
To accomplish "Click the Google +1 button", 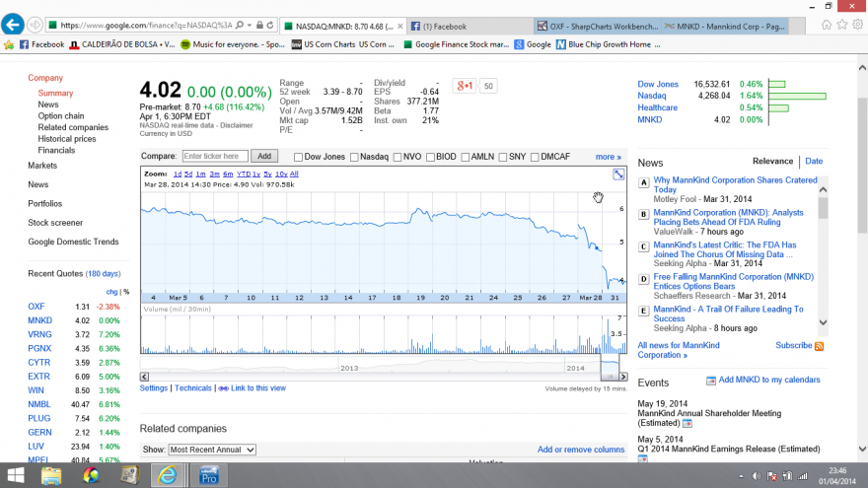I will tap(465, 86).
